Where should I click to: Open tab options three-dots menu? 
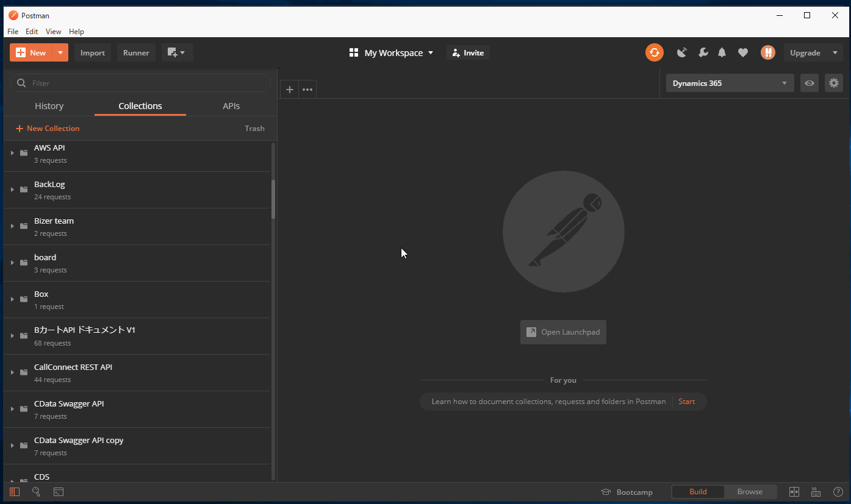click(307, 90)
